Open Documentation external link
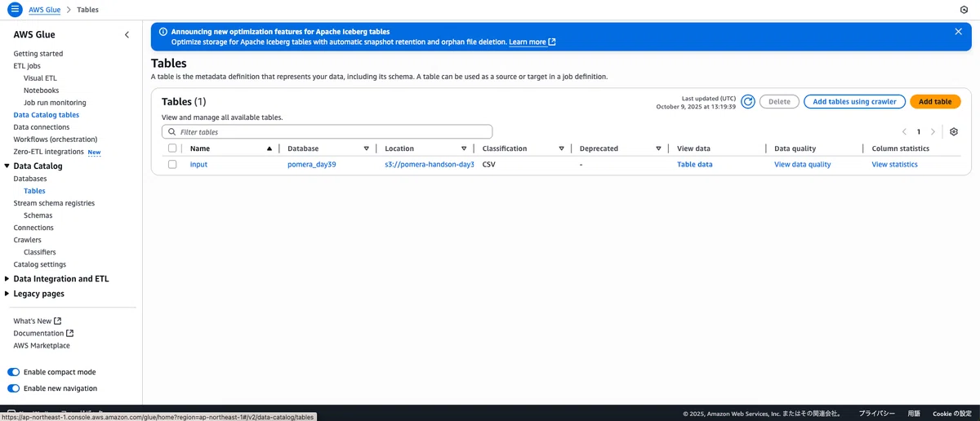 click(x=43, y=333)
